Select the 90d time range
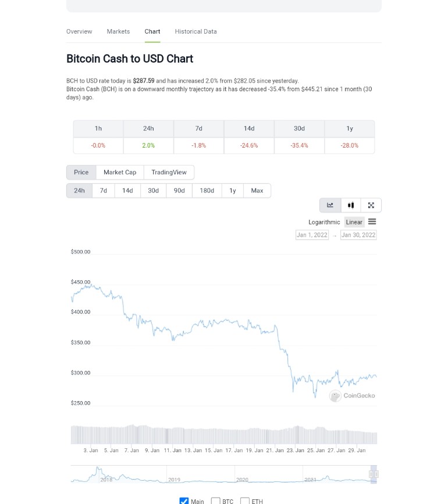Image resolution: width=448 pixels, height=504 pixels. pos(179,191)
